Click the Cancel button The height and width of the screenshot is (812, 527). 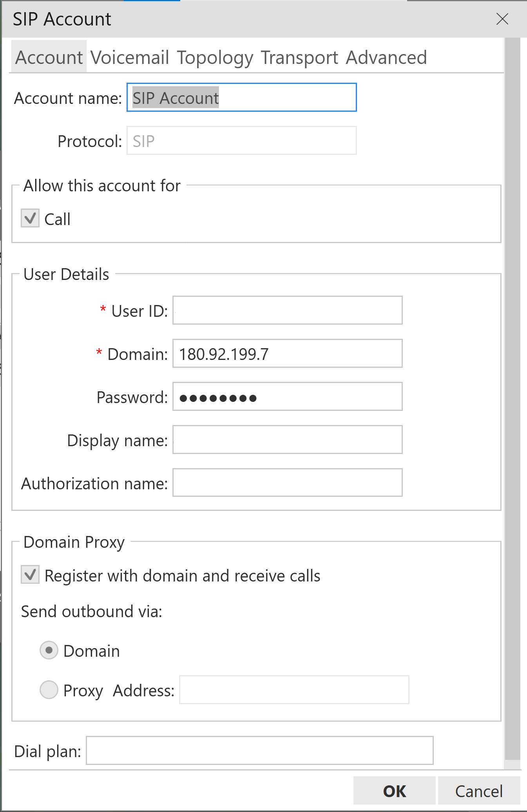coord(478,791)
